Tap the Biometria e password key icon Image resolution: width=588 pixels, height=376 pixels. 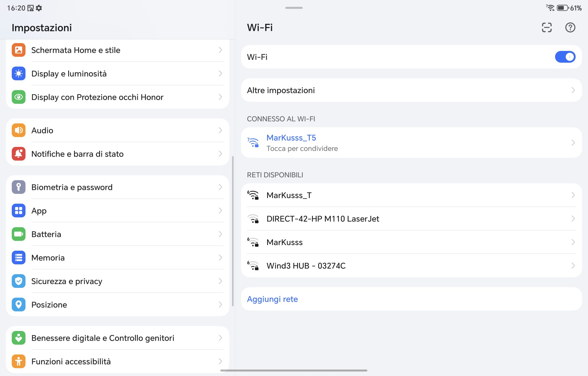pos(19,187)
